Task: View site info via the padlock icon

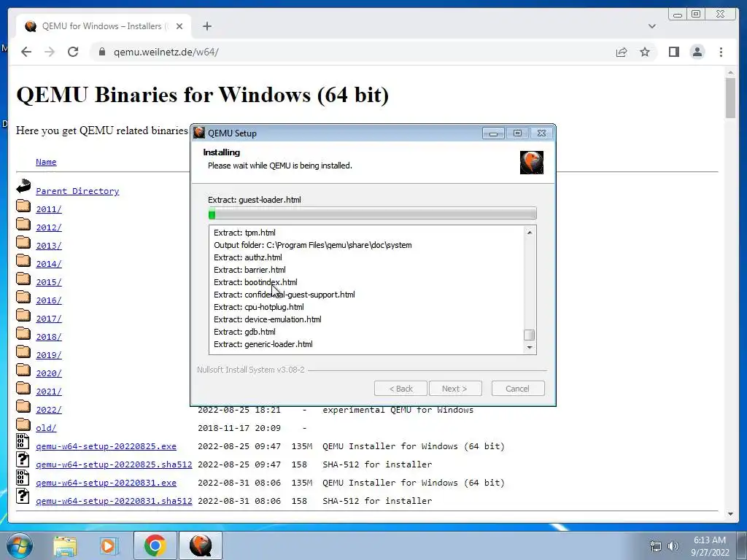Action: click(101, 52)
